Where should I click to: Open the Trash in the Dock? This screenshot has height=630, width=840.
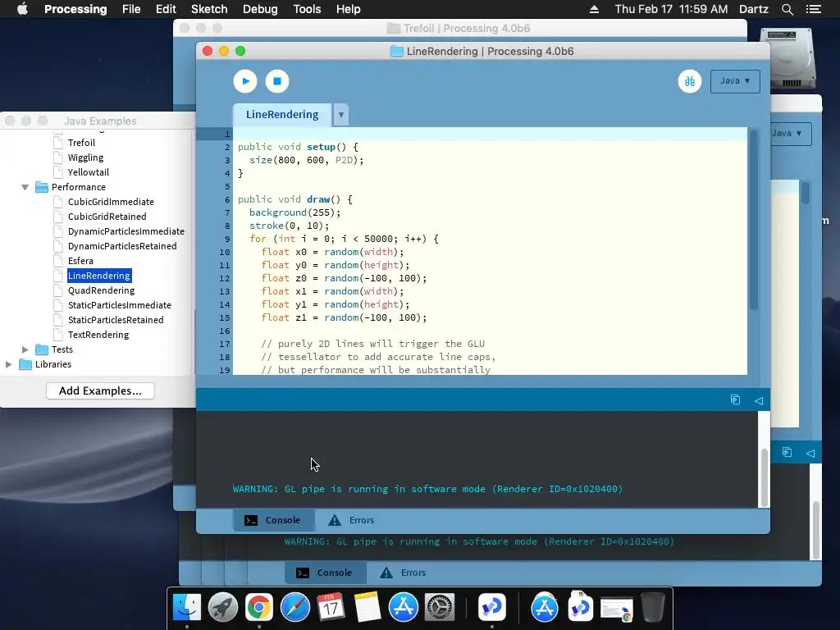click(653, 606)
